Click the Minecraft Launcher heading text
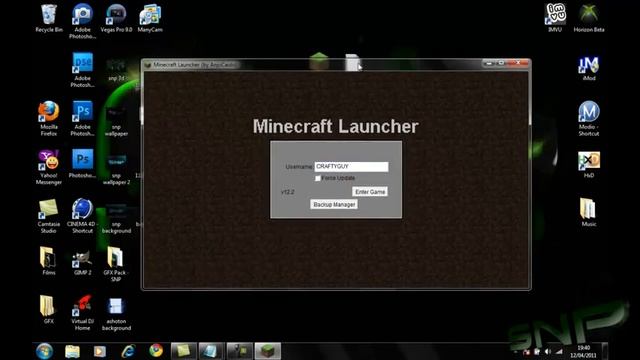The image size is (640, 360). click(x=336, y=126)
